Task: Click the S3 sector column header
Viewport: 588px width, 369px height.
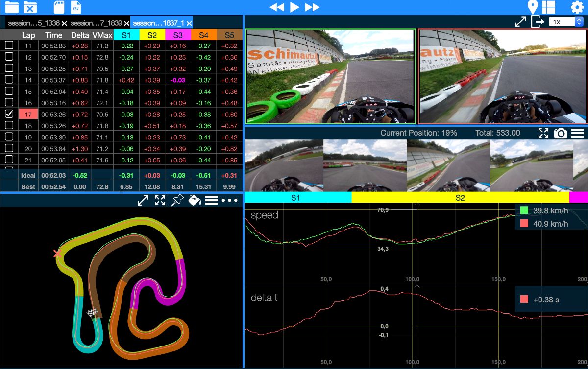Action: [178, 35]
